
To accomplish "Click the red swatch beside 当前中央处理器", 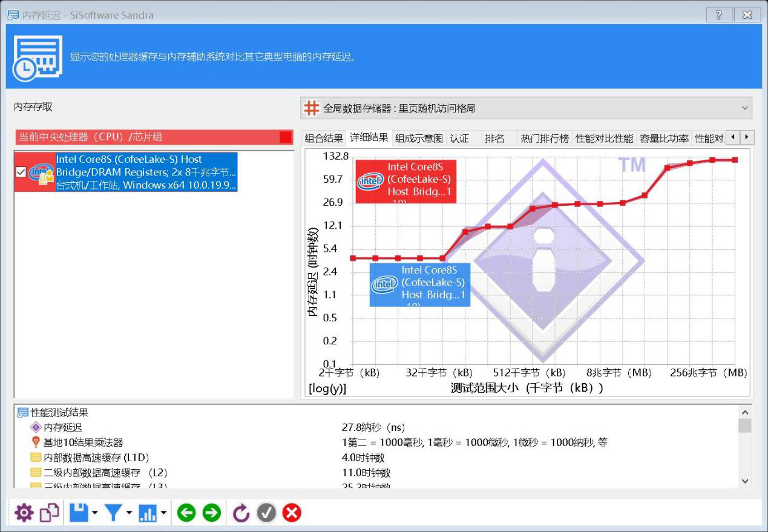I will 286,137.
